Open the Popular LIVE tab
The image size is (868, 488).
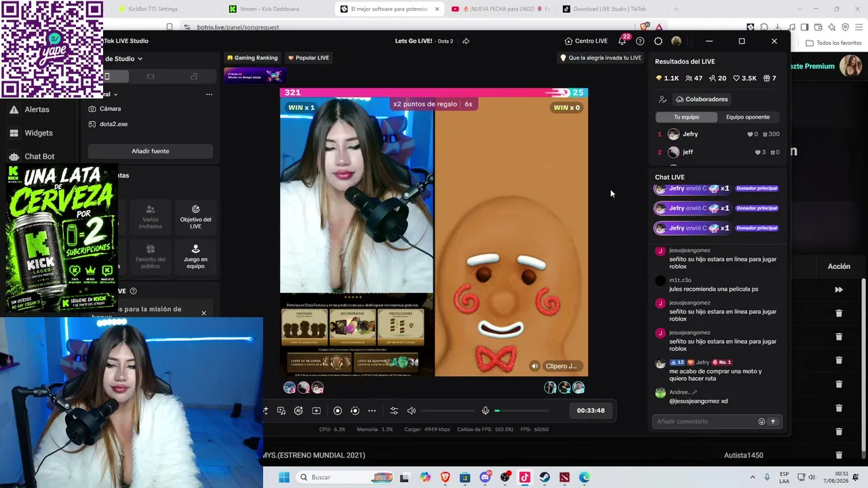tap(309, 58)
